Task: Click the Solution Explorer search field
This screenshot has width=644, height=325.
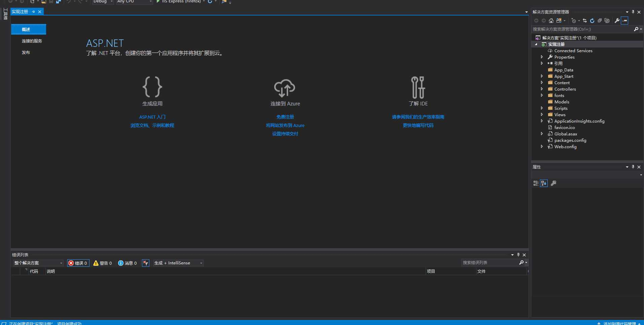Action: coord(582,29)
